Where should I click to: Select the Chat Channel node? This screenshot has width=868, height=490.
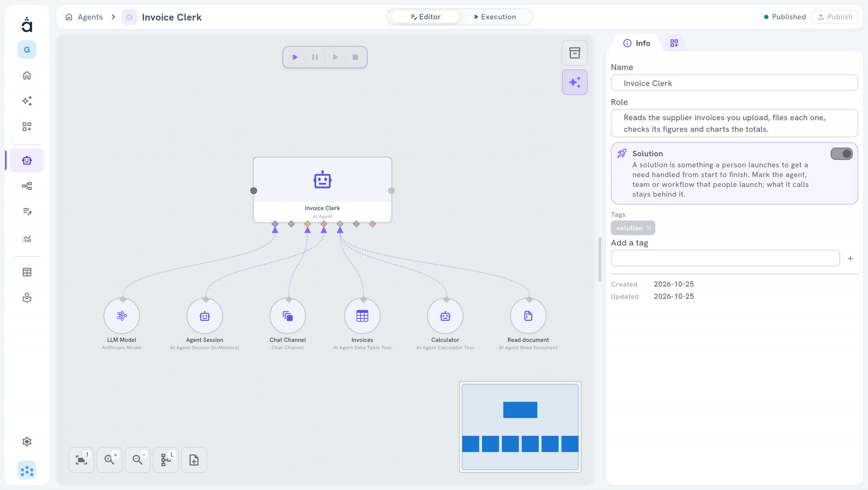coord(288,316)
